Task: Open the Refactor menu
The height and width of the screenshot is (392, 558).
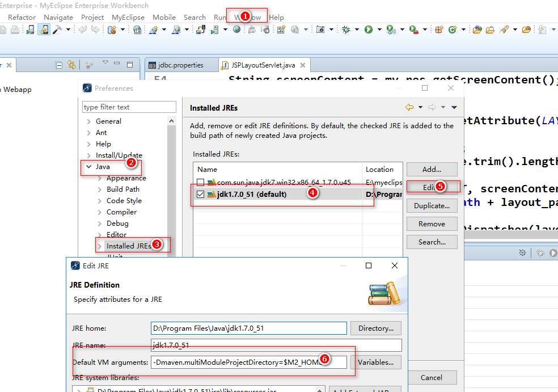Action: click(x=22, y=17)
